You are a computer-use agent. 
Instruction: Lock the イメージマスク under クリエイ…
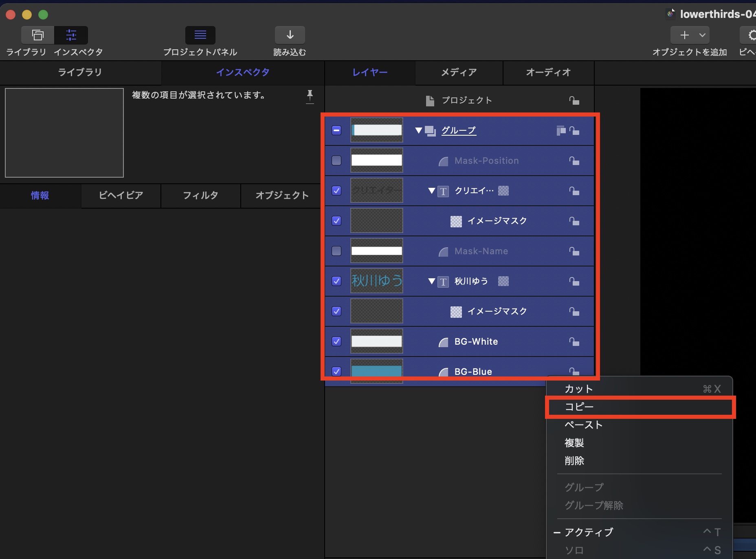(574, 221)
